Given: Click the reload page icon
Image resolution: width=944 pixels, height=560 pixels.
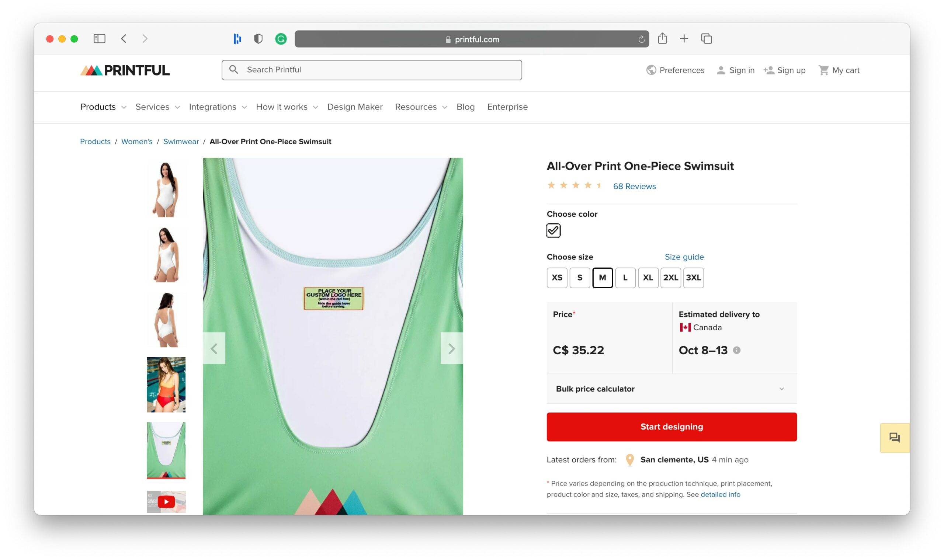Looking at the screenshot, I should [x=641, y=39].
